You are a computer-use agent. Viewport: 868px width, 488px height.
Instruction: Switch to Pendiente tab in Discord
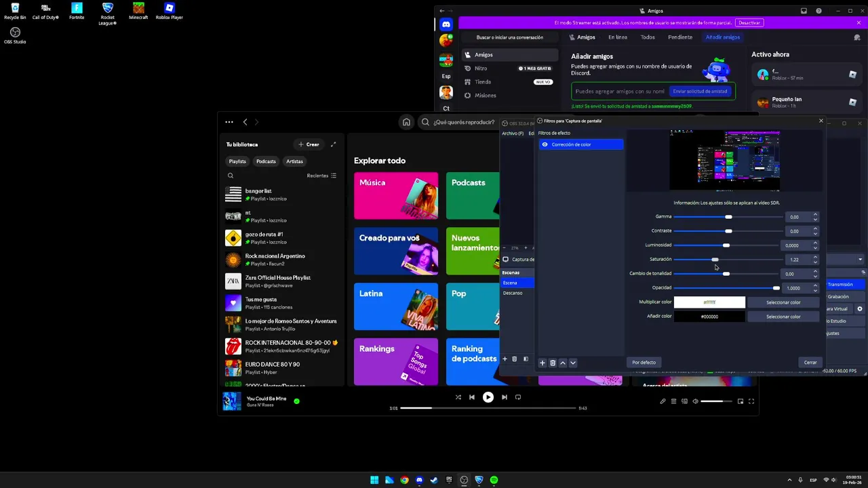(680, 37)
